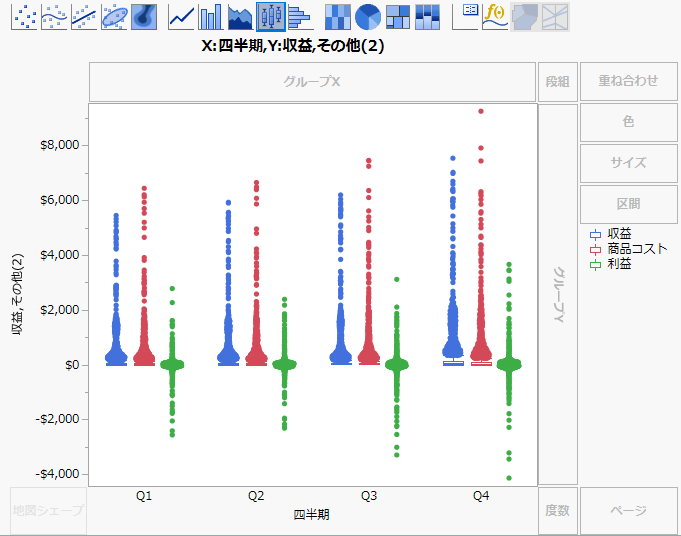
Task: Click the 段組 drop zone
Action: pos(558,82)
